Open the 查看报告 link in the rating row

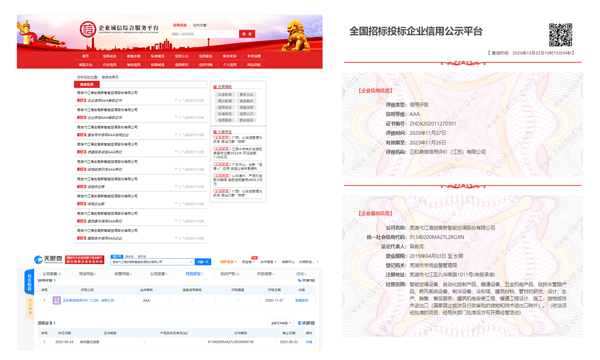[x=302, y=300]
